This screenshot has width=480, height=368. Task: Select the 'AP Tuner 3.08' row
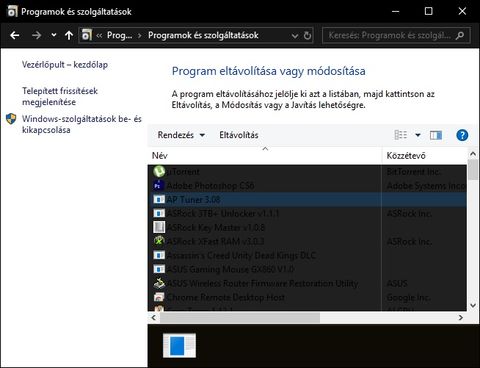[x=307, y=200]
